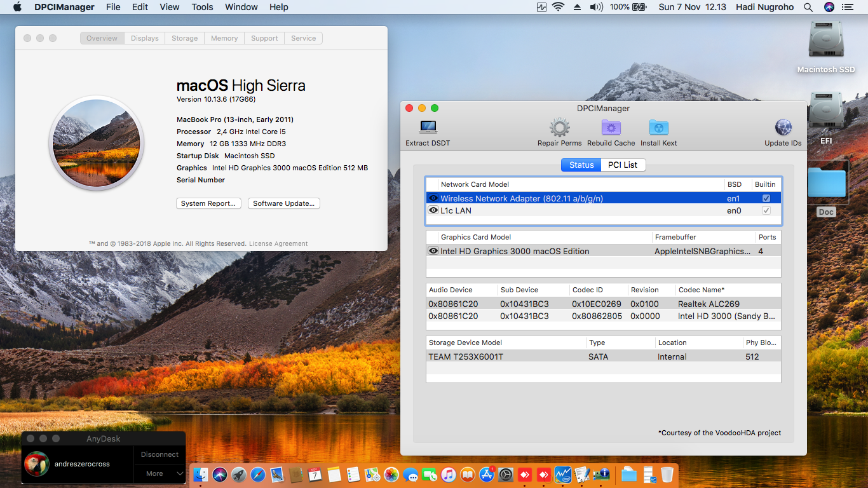Expand the More dropdown in AnyDesk

(159, 473)
